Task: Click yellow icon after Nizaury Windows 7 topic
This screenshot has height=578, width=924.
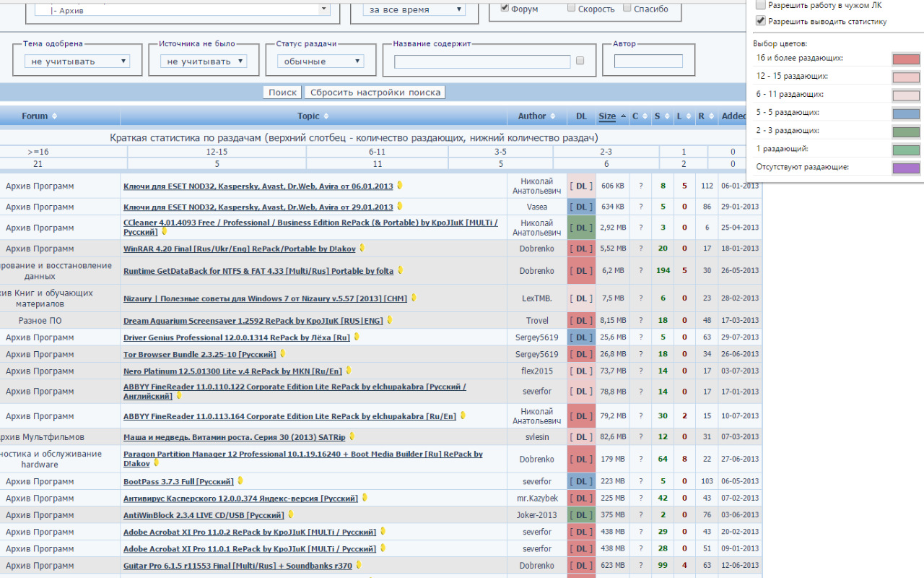Action: [414, 298]
